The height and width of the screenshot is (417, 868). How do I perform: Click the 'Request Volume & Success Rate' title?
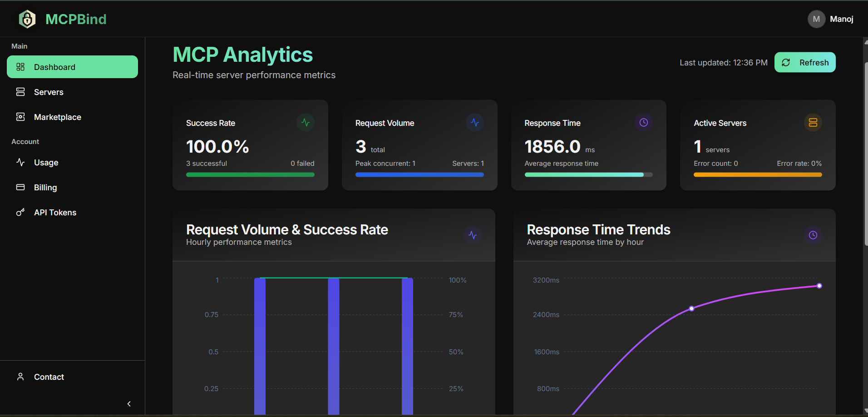[x=287, y=229]
